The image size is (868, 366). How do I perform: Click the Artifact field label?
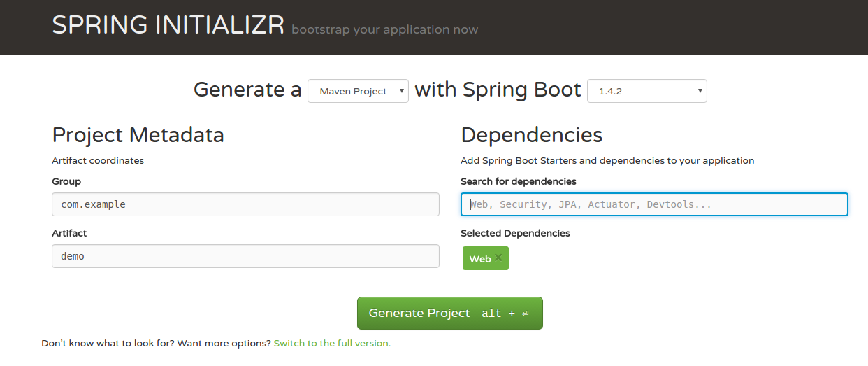click(x=69, y=233)
